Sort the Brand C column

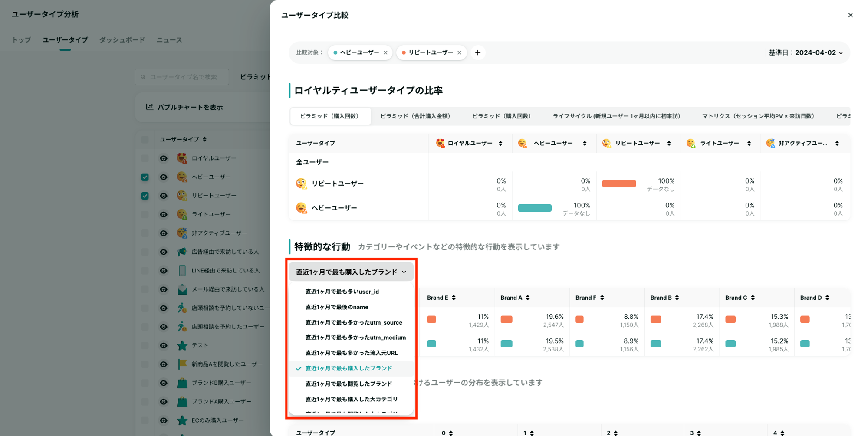753,298
